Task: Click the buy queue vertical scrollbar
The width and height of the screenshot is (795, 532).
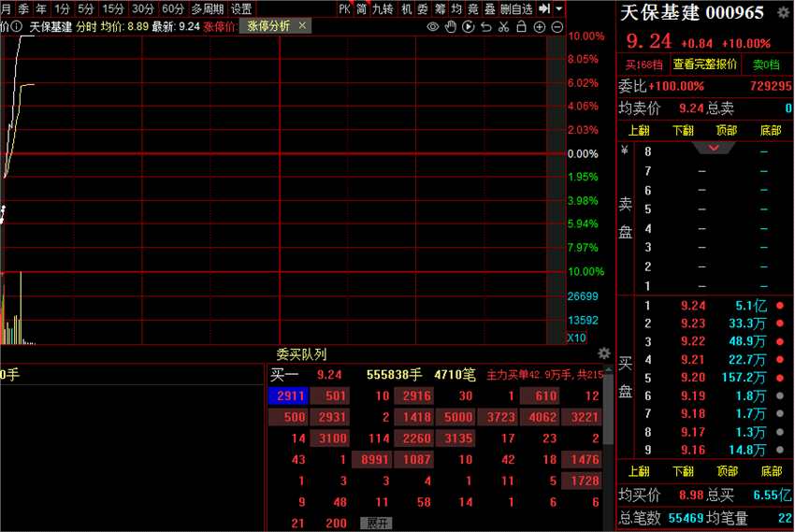Action: pos(609,406)
